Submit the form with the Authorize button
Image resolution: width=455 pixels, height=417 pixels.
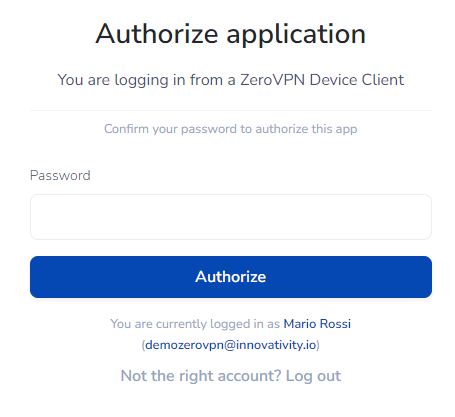231,277
